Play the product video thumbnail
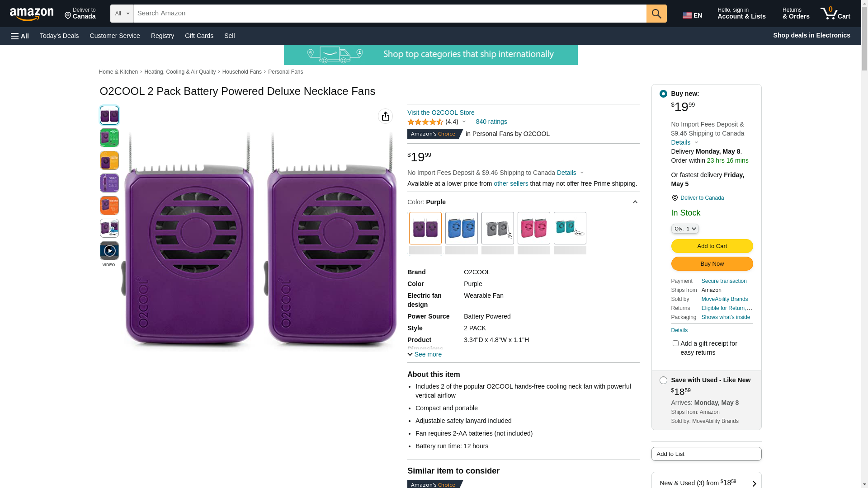Screen dimensions: 868x488 (109, 251)
